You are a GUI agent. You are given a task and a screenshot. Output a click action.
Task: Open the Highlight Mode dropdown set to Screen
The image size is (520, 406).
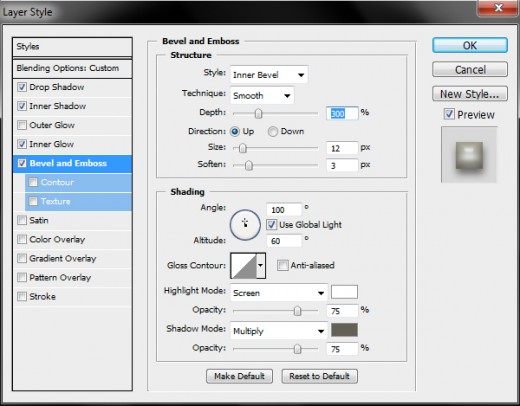pyautogui.click(x=279, y=293)
